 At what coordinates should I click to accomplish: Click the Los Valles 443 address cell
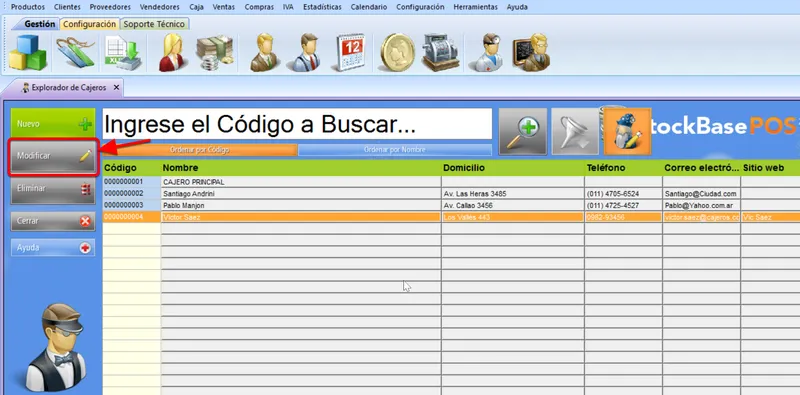(x=513, y=217)
